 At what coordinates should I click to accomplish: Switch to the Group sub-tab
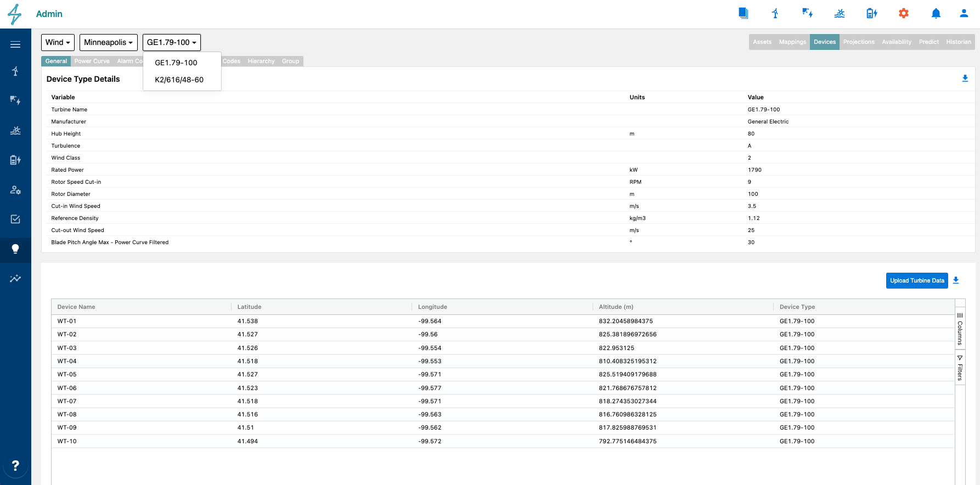291,61
